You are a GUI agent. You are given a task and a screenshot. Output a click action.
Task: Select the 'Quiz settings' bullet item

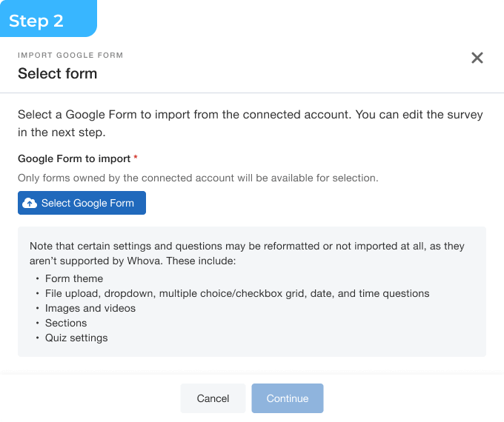pos(76,338)
